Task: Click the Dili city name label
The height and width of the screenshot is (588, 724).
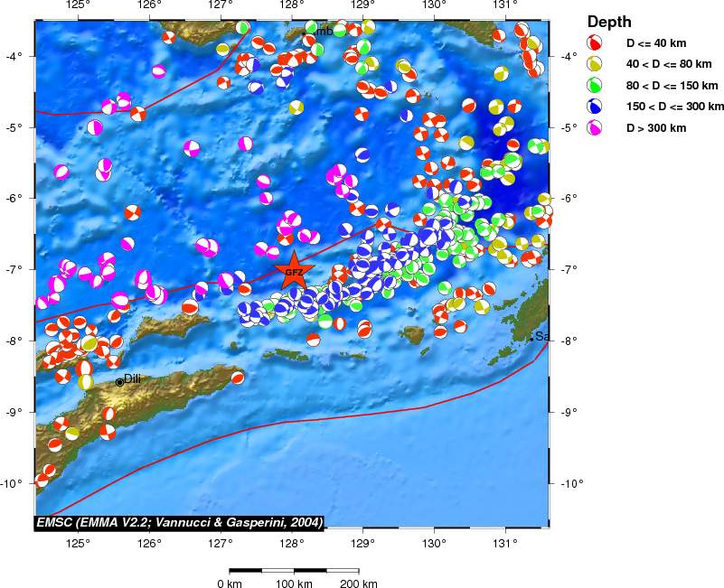Action: [x=133, y=379]
